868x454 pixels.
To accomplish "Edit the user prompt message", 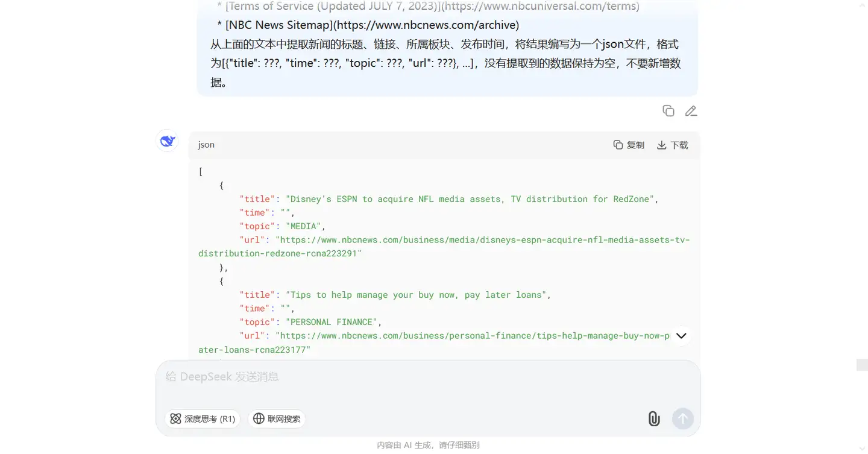I will tap(691, 110).
